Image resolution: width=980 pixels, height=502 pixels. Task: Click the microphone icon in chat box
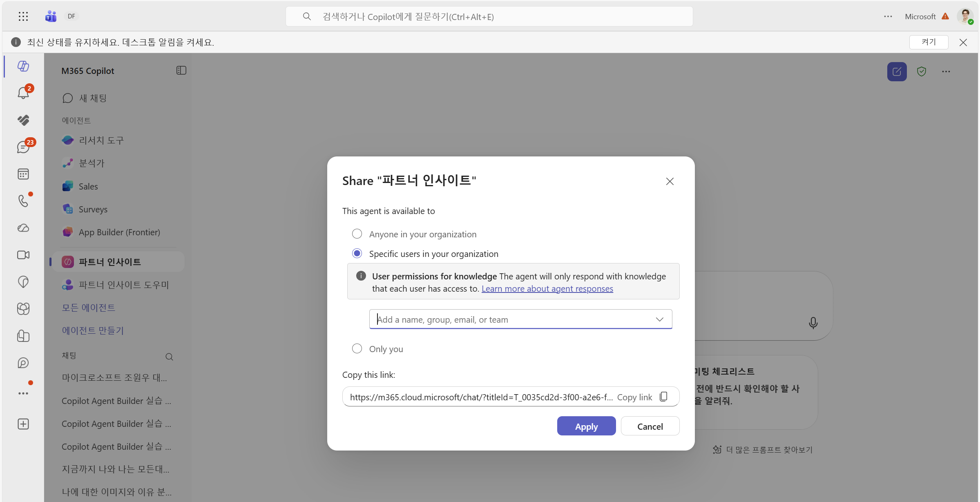813,323
